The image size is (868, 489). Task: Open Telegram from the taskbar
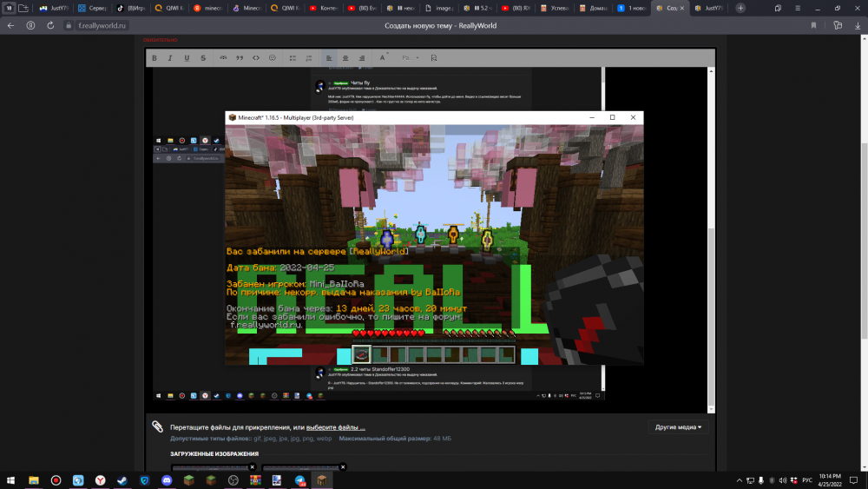[x=299, y=480]
